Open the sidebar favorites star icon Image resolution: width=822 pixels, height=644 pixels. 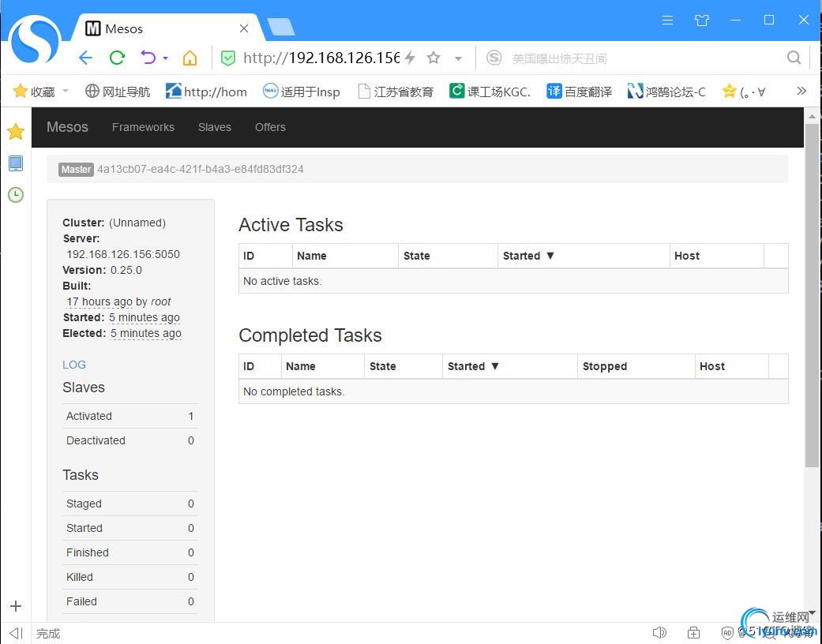[x=16, y=132]
